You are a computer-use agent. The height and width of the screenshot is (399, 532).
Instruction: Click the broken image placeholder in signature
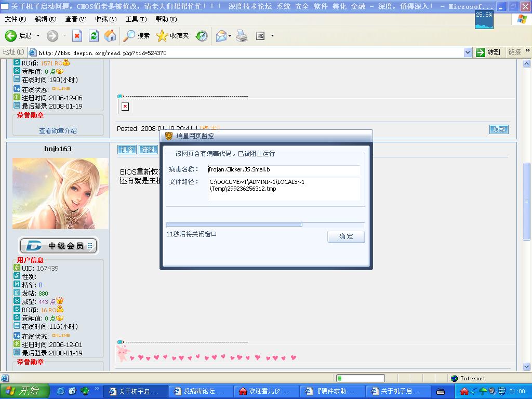coord(125,107)
